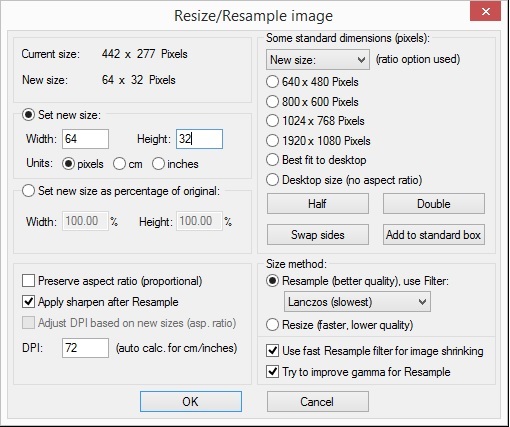Open the New size standard dimensions dropdown
This screenshot has height=427, width=510.
318,60
